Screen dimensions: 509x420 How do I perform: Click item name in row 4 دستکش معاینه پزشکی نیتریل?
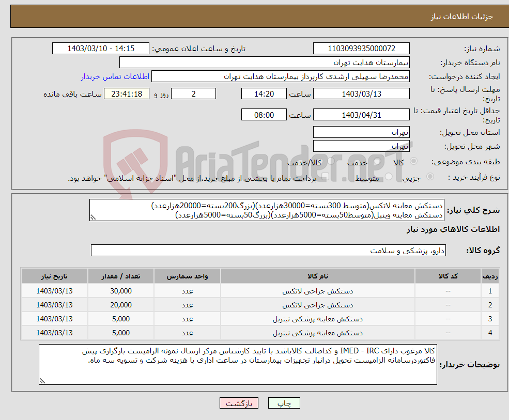point(318,333)
